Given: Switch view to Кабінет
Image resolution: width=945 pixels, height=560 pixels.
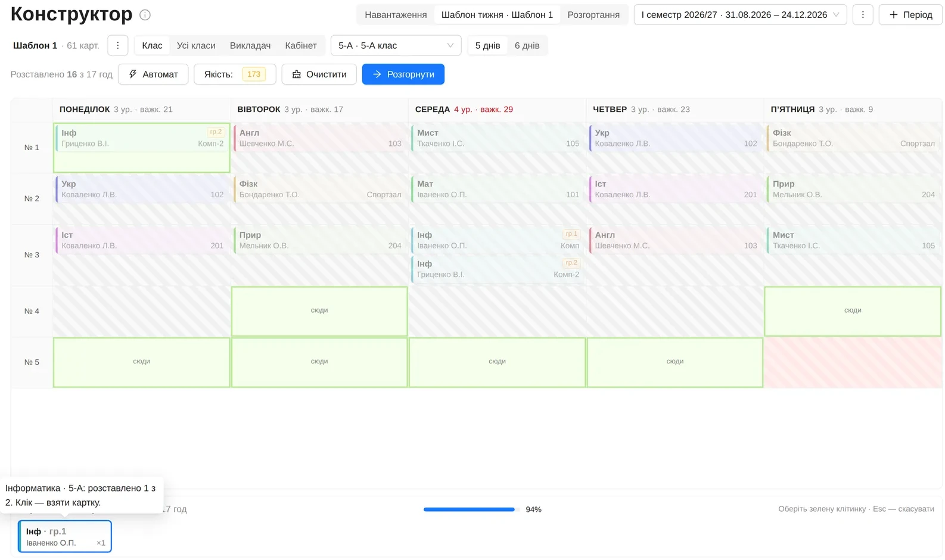Looking at the screenshot, I should point(301,45).
